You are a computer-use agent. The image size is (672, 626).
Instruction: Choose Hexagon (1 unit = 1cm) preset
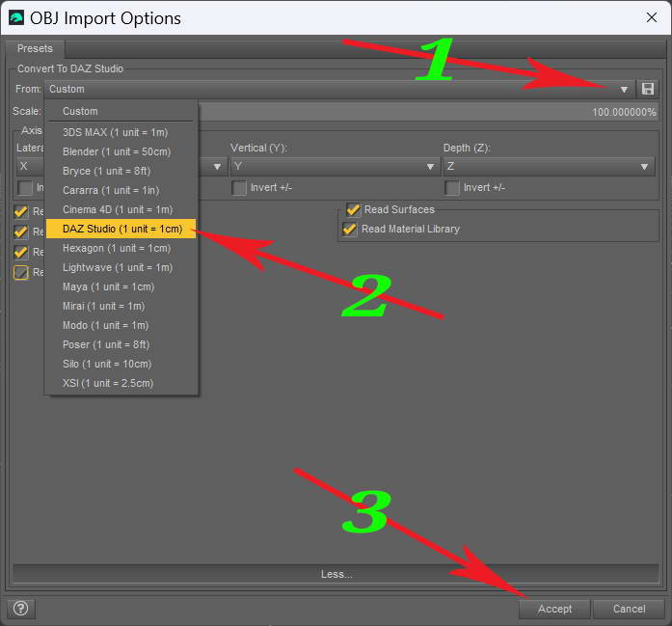click(121, 248)
